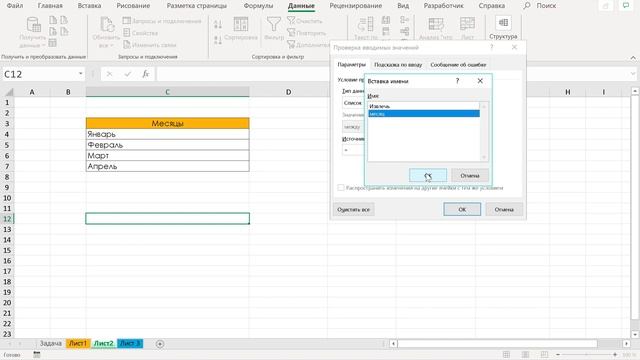Image resolution: width=640 pixels, height=360 pixels.
Task: Close the Вставка имени dialog
Action: tap(480, 81)
